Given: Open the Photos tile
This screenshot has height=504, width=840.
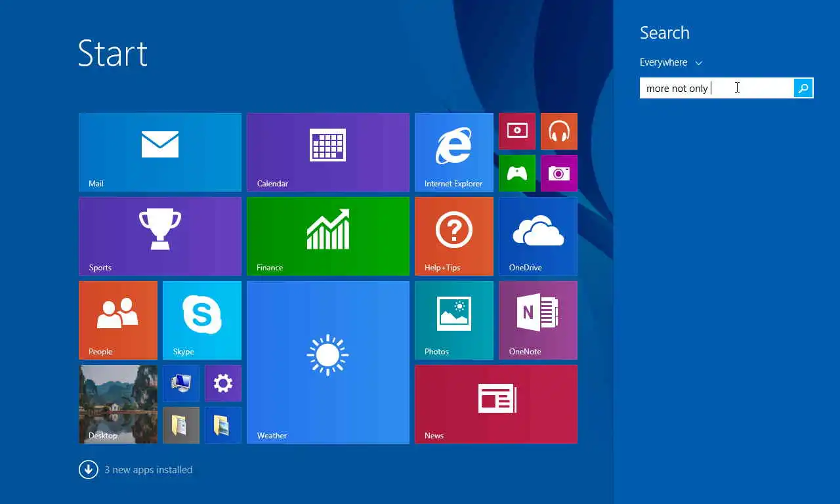Looking at the screenshot, I should click(454, 320).
